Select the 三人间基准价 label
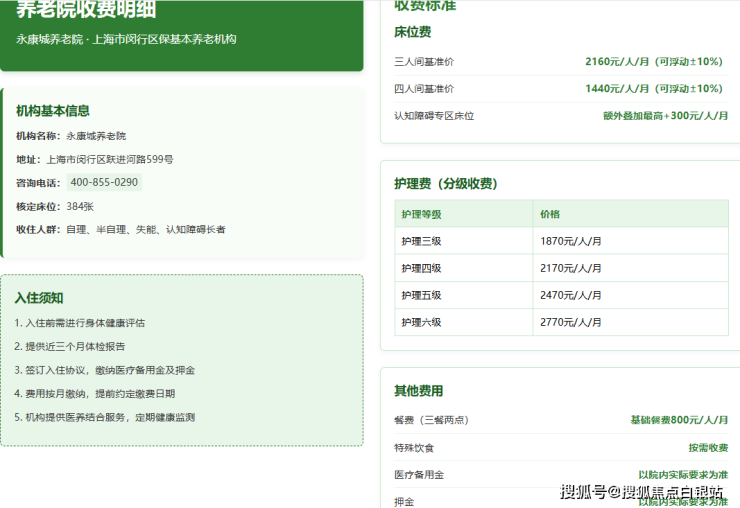Image resolution: width=740 pixels, height=508 pixels. coord(424,62)
